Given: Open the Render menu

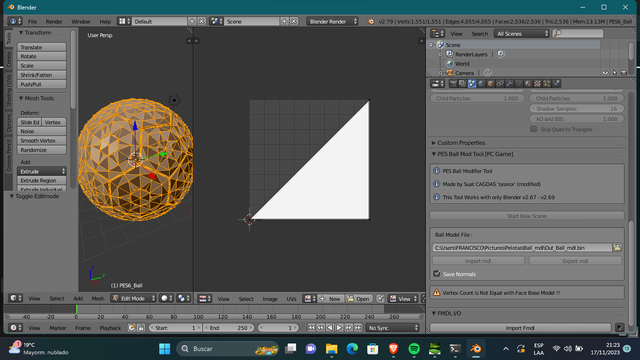Looking at the screenshot, I should [x=54, y=22].
